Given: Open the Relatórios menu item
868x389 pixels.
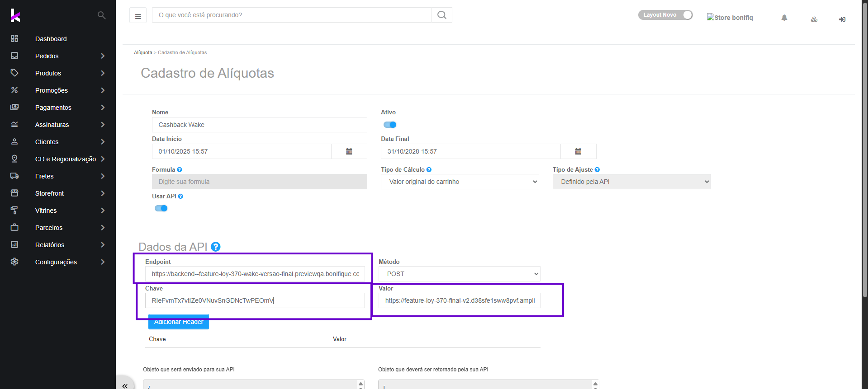Looking at the screenshot, I should point(50,245).
